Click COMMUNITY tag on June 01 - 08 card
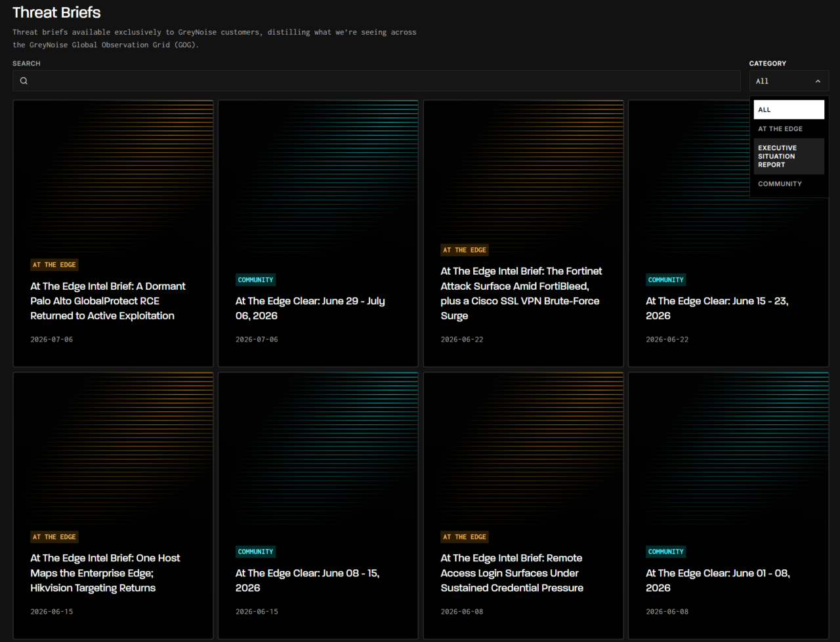840x642 pixels. [666, 552]
